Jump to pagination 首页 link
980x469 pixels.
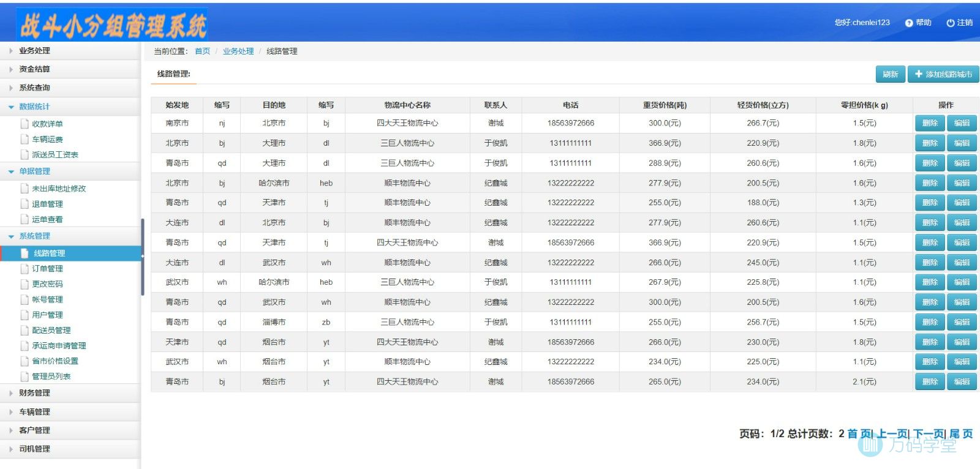tap(859, 433)
